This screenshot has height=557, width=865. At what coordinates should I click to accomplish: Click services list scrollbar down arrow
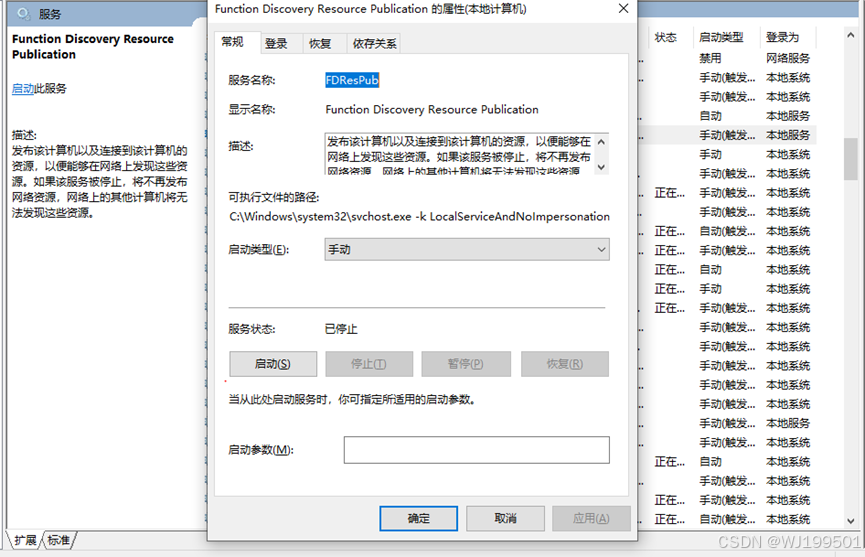pos(851,521)
